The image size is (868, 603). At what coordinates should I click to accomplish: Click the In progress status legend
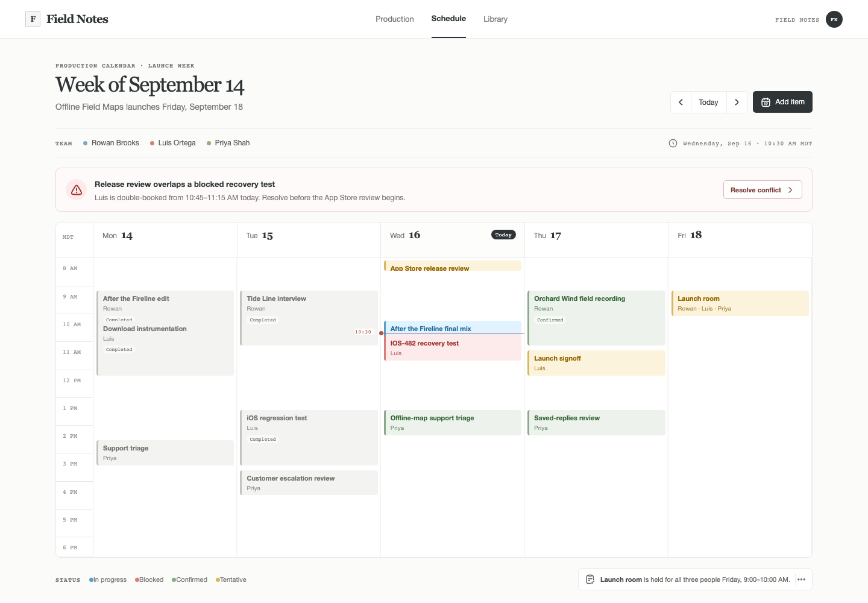pos(108,579)
